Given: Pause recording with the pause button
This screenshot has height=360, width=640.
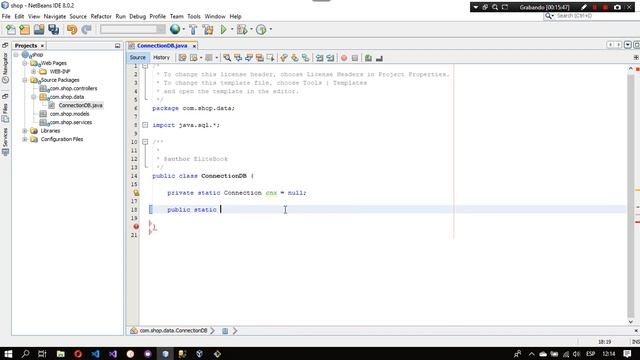Looking at the screenshot, I should pyautogui.click(x=595, y=7).
